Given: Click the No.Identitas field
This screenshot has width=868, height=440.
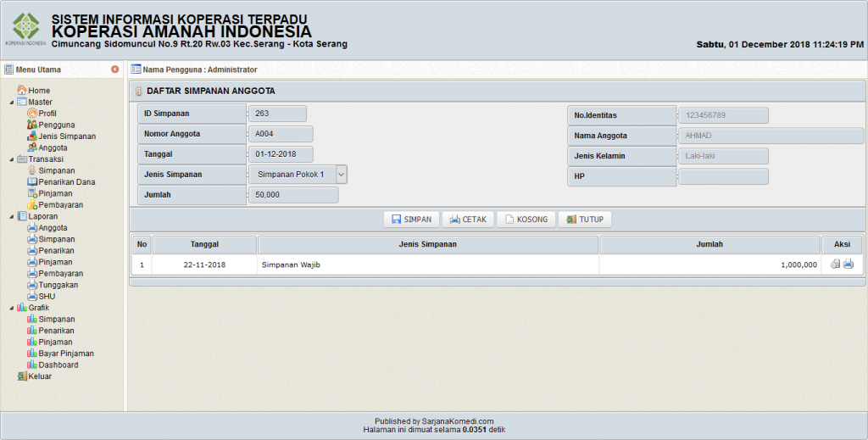Looking at the screenshot, I should click(724, 115).
